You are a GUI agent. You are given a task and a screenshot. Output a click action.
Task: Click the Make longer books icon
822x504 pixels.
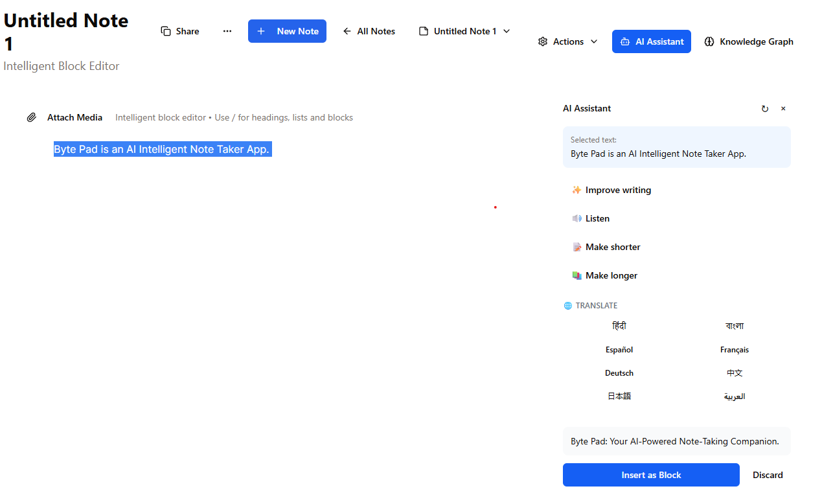pyautogui.click(x=577, y=275)
